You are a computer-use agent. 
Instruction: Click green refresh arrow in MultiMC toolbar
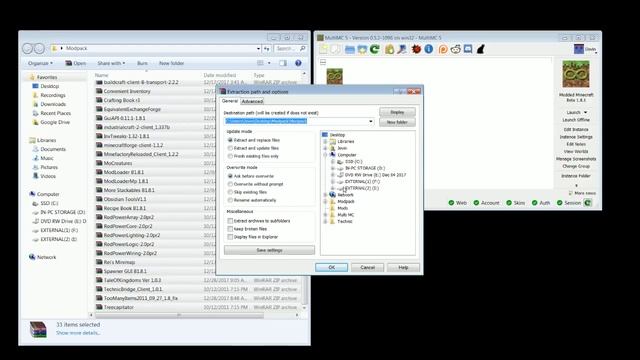[x=375, y=49]
